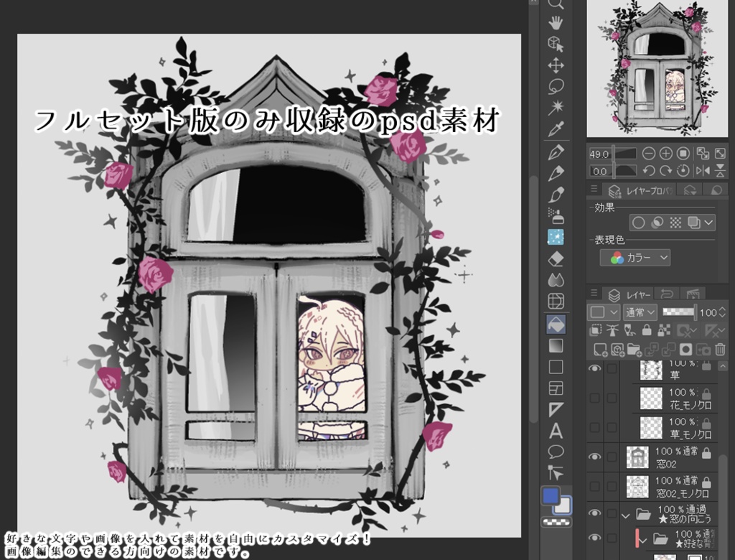
Task: Create new layer folder
Action: pos(635,350)
